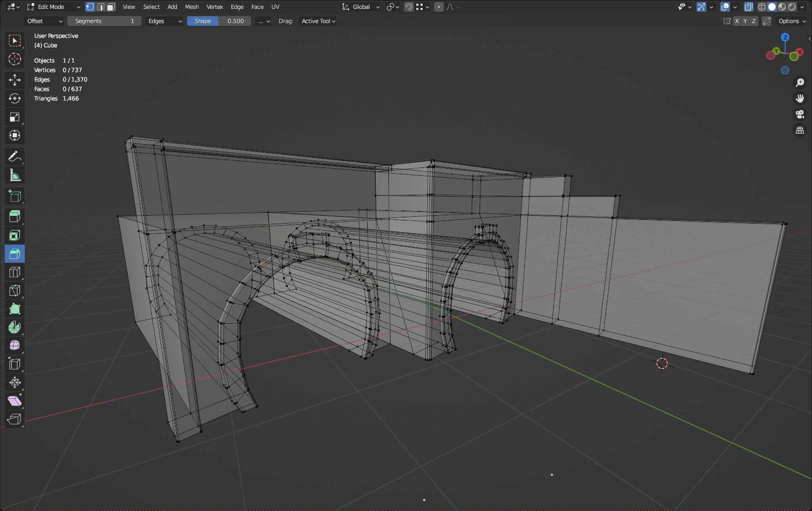Open the Edit Mode dropdown
This screenshot has width=812, height=511.
coord(54,7)
